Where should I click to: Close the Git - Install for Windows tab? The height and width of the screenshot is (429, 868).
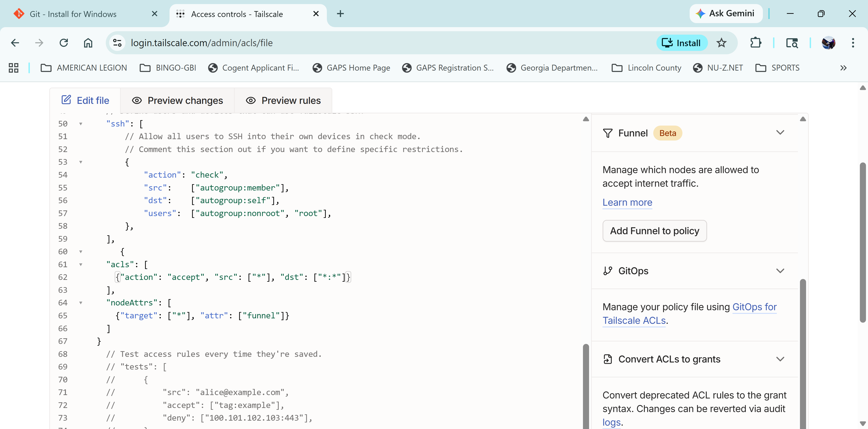155,14
